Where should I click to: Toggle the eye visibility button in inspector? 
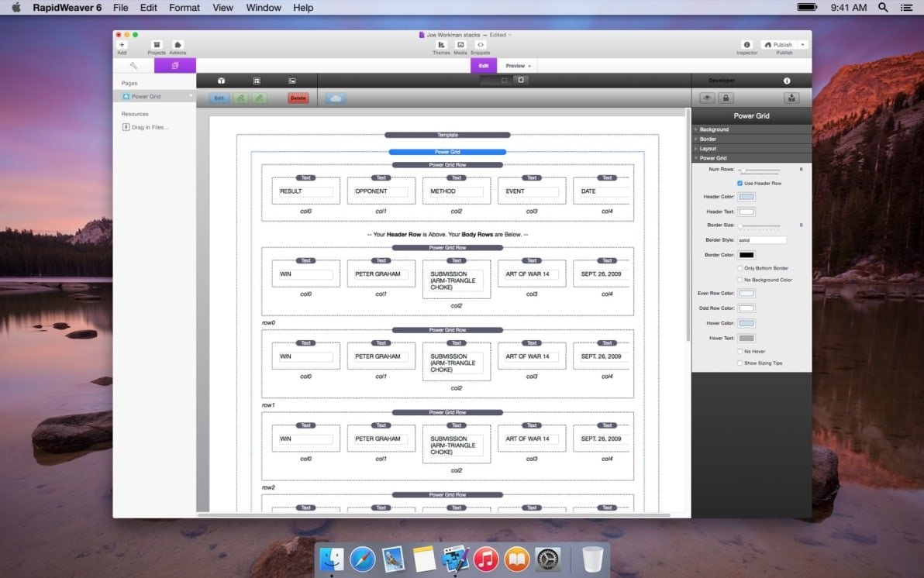707,98
